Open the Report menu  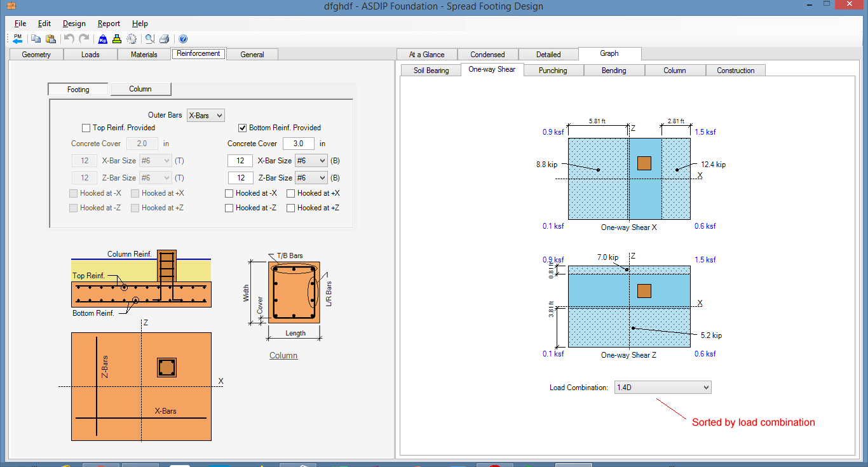coord(109,24)
